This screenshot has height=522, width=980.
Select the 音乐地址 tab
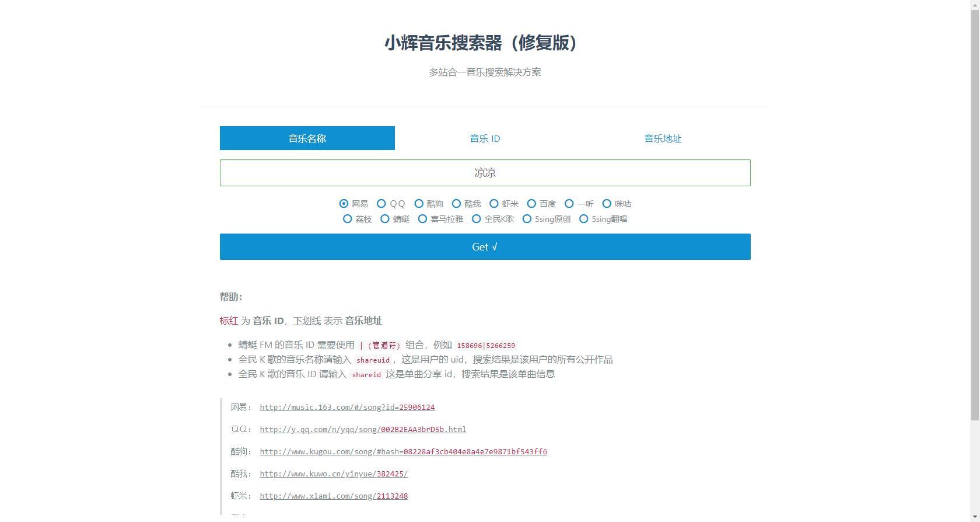tap(663, 138)
